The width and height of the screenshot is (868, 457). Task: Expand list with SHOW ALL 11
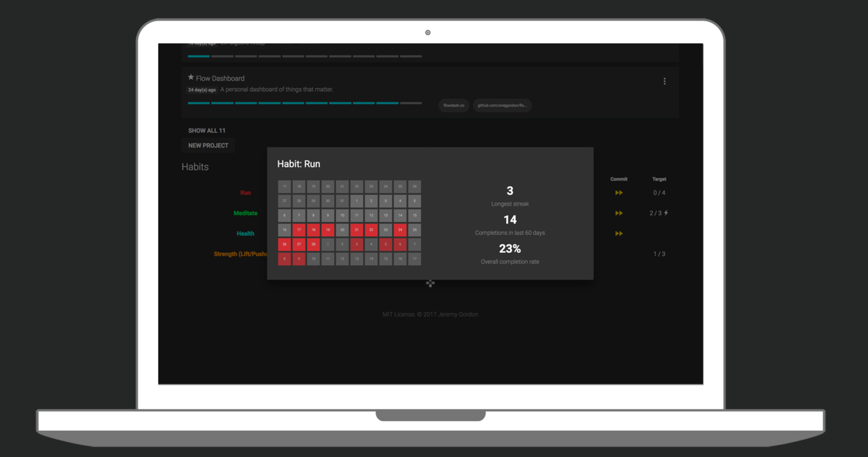207,130
